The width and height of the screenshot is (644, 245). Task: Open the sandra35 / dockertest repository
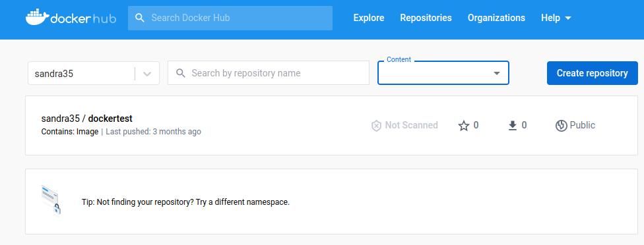pyautogui.click(x=86, y=119)
